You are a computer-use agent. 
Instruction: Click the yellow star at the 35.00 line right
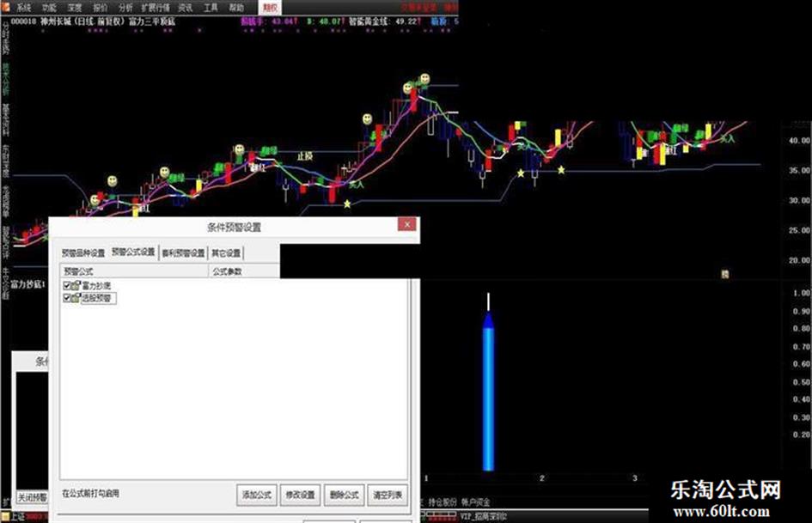561,169
